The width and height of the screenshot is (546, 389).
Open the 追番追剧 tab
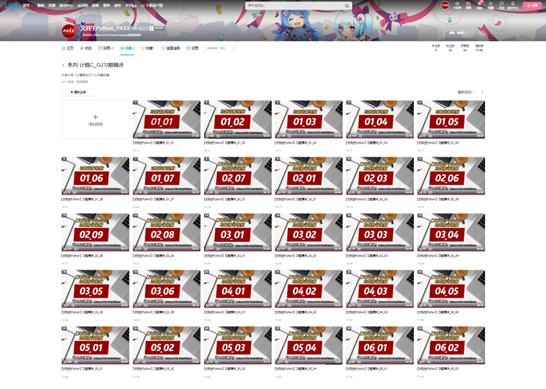click(171, 48)
